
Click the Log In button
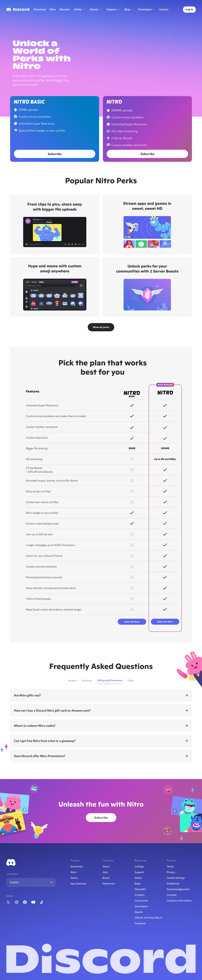coord(189,9)
